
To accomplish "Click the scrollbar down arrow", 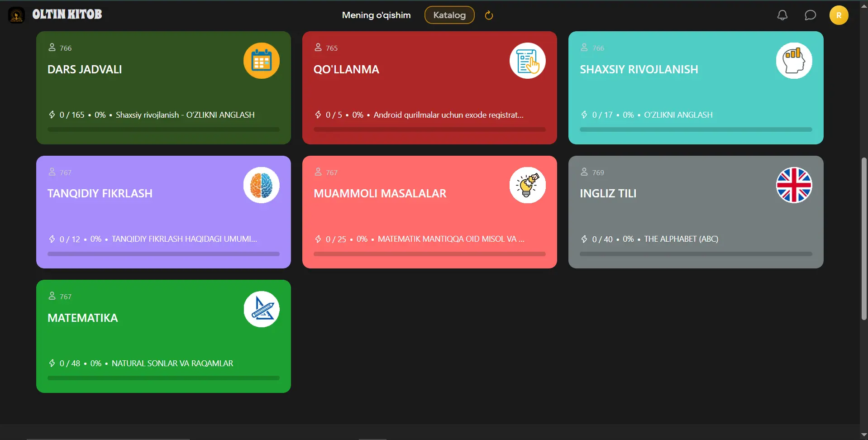I will pyautogui.click(x=864, y=435).
